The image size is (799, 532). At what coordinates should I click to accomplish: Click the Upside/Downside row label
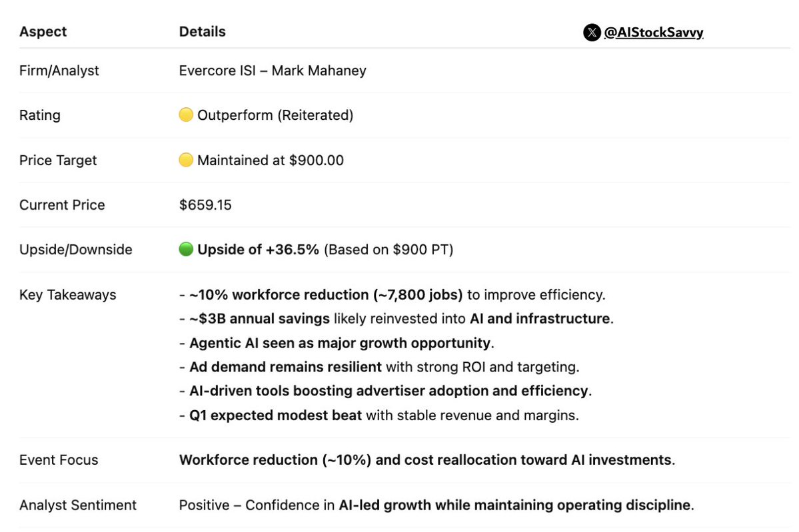(76, 250)
